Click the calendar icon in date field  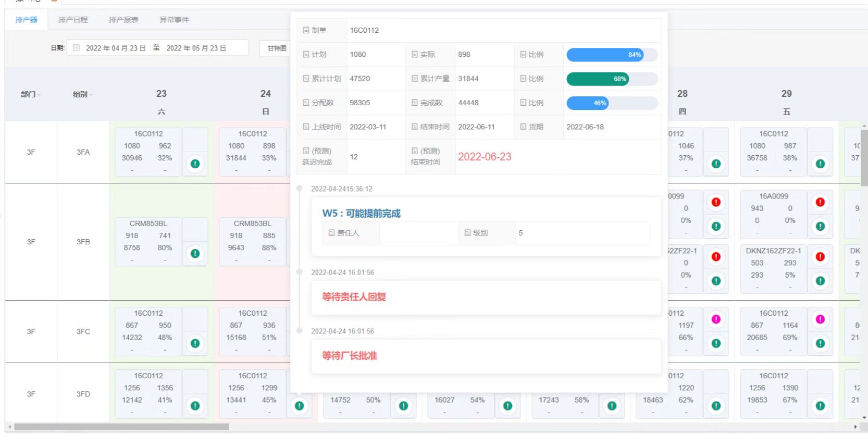coord(77,48)
